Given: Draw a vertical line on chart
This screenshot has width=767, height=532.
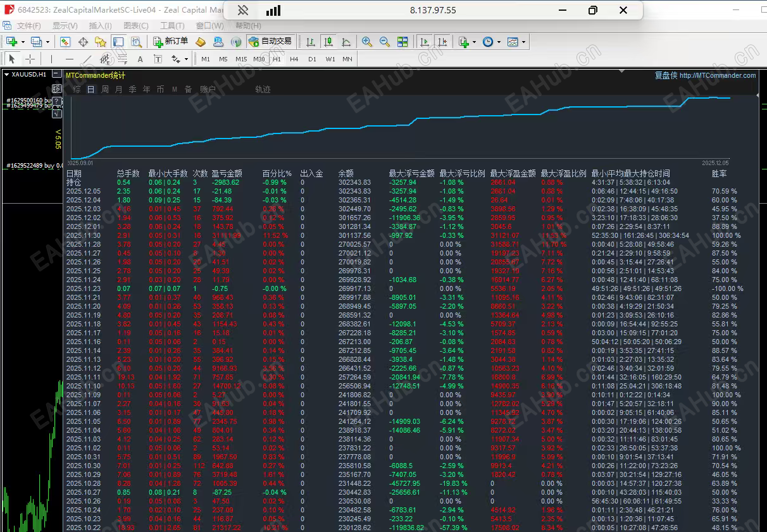Looking at the screenshot, I should coord(51,59).
